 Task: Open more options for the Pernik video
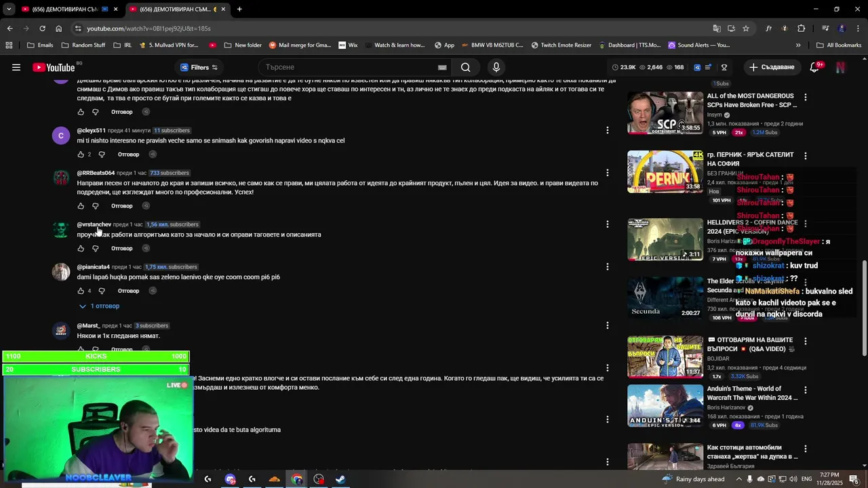pyautogui.click(x=805, y=156)
